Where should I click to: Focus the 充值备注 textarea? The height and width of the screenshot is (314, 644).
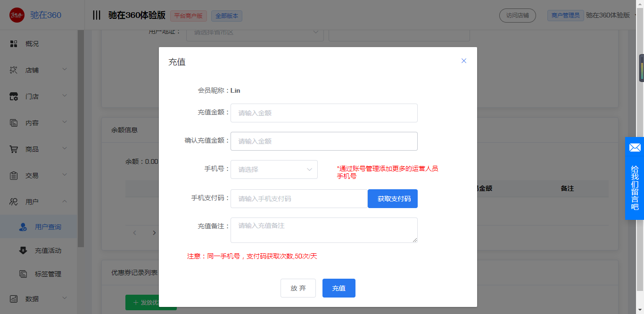[x=324, y=230]
